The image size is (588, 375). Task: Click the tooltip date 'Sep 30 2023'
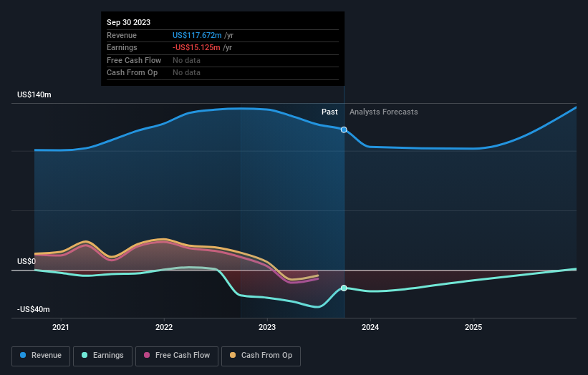(x=129, y=22)
